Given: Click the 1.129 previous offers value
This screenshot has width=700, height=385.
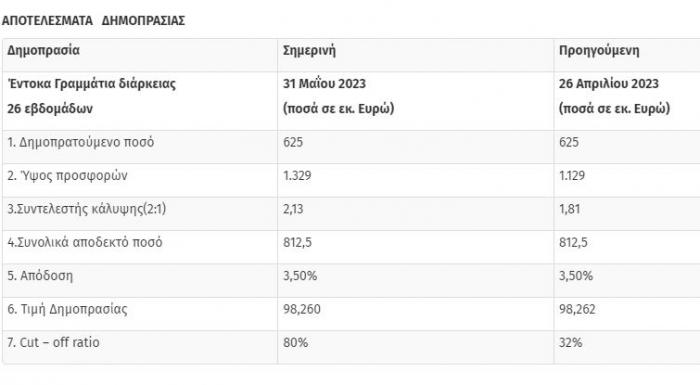Looking at the screenshot, I should pyautogui.click(x=572, y=176).
